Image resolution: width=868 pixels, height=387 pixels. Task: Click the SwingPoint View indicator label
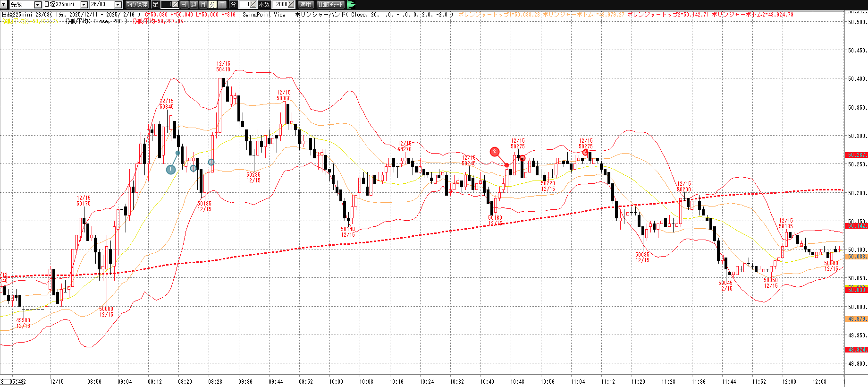pyautogui.click(x=264, y=15)
